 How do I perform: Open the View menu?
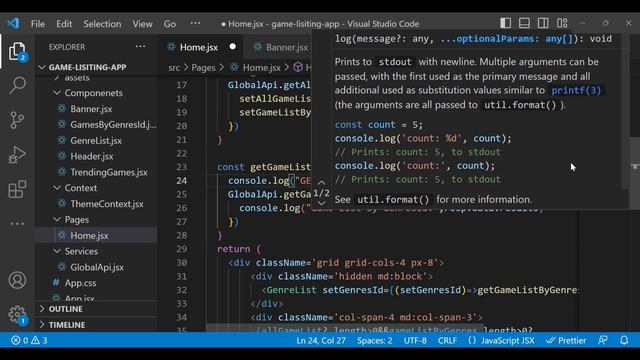click(x=142, y=24)
